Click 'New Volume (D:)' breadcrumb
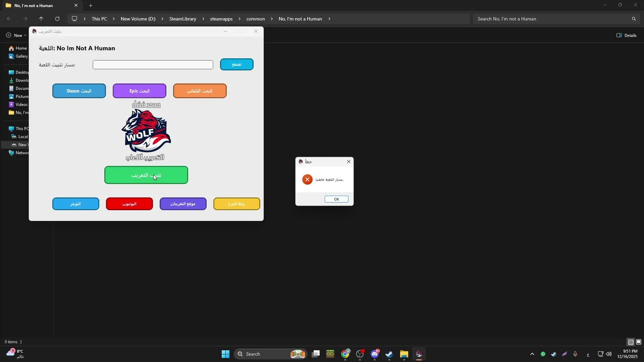The image size is (644, 362). [138, 19]
